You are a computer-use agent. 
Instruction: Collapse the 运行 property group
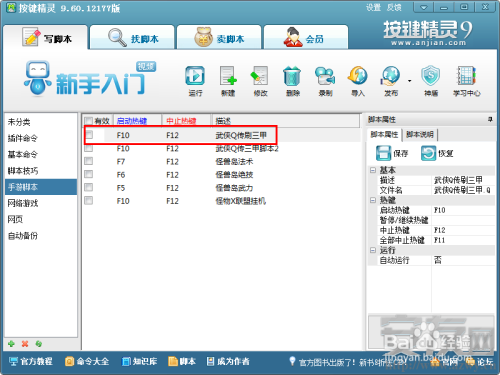373,250
